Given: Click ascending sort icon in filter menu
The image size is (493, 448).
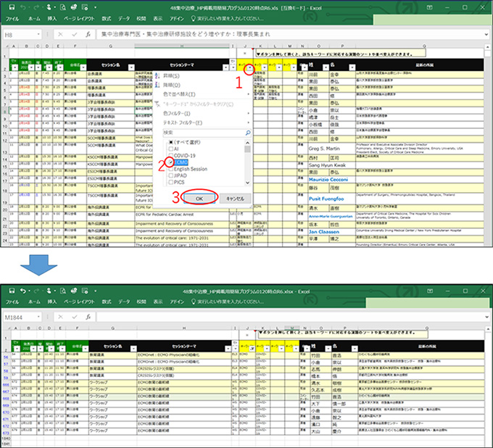Looking at the screenshot, I should pos(158,75).
